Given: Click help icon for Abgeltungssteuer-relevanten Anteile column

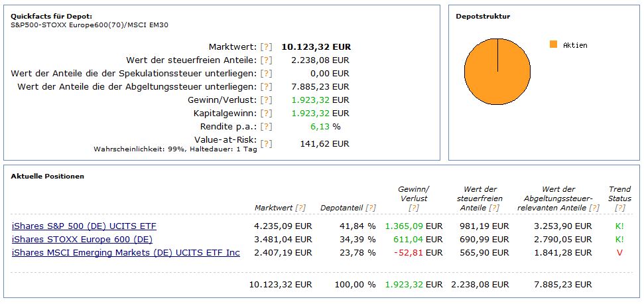Looking at the screenshot, I should pos(594,208).
